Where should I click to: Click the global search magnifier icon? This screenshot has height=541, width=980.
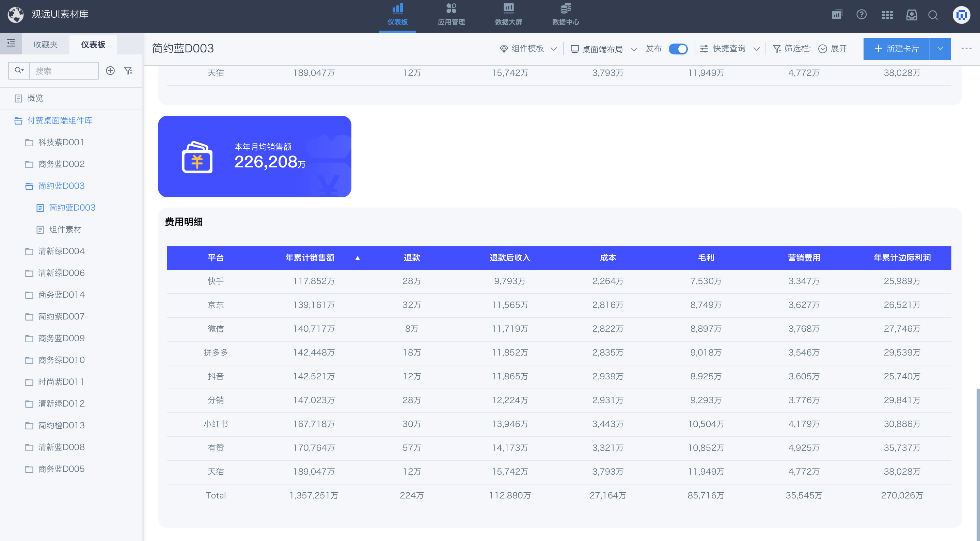pyautogui.click(x=933, y=15)
